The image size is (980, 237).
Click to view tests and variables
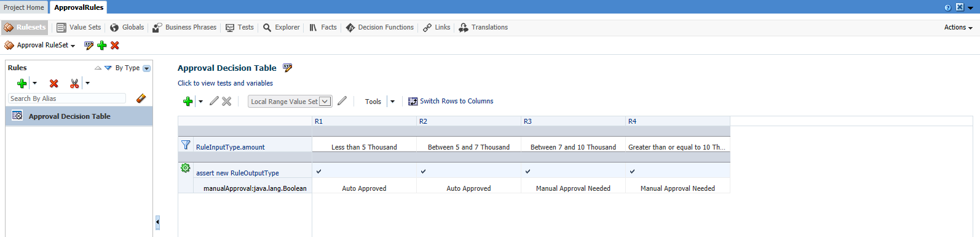[225, 83]
